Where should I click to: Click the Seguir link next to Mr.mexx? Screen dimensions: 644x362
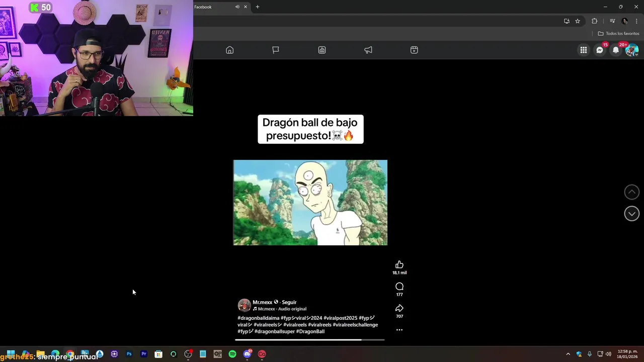tap(289, 302)
